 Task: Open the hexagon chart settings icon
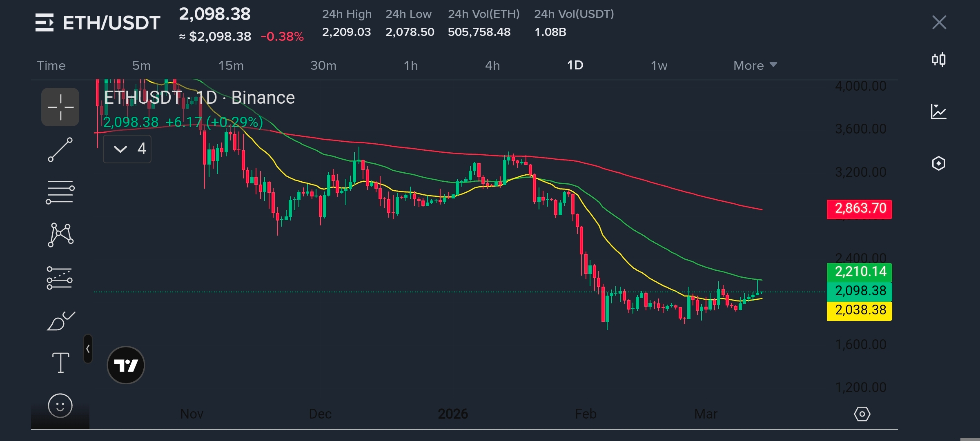pos(939,163)
